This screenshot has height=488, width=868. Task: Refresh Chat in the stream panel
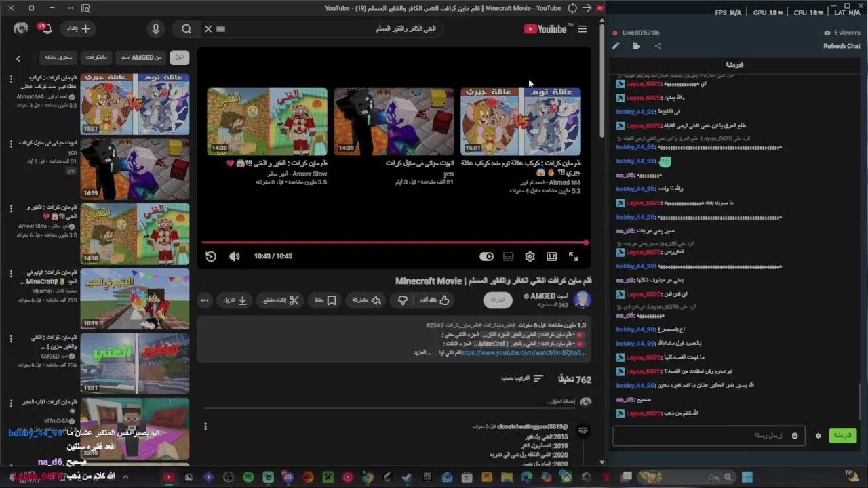pos(842,46)
